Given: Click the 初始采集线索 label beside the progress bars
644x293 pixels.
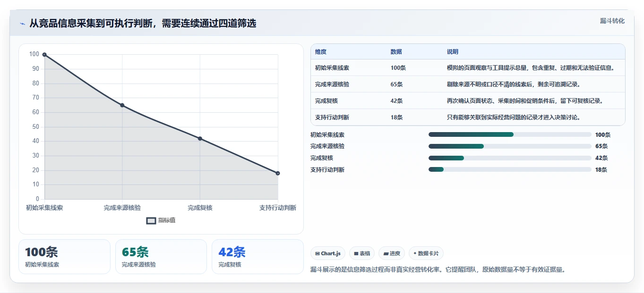Looking at the screenshot, I should 327,135.
